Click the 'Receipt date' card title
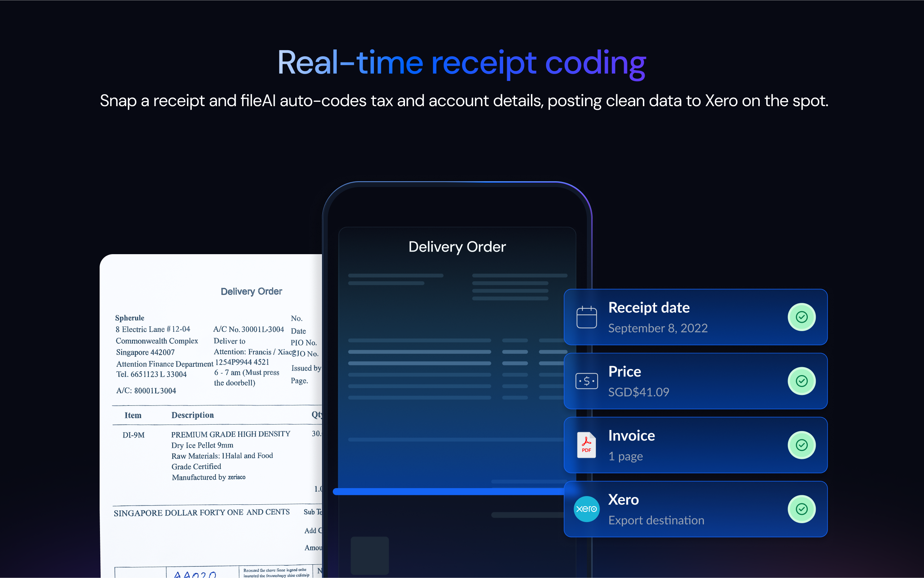Screen dimensions: 924x578 point(649,308)
